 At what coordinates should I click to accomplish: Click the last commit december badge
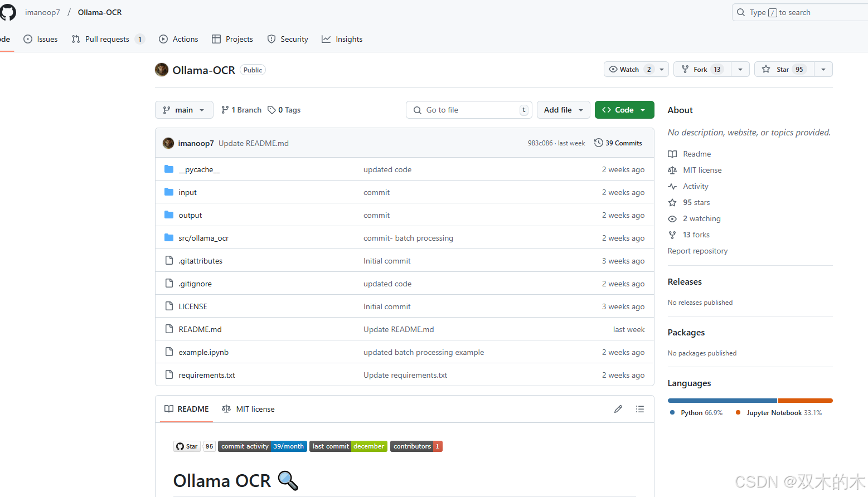pyautogui.click(x=348, y=446)
